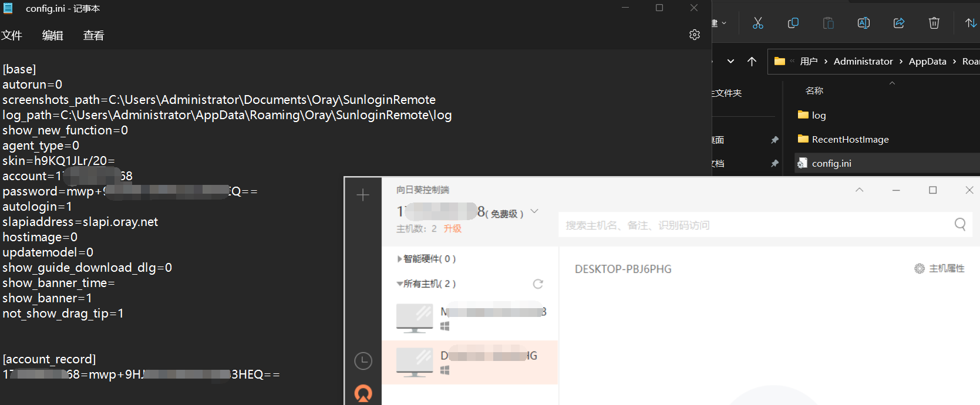This screenshot has width=980, height=405.
Task: Click the search magnifier icon in Sunlogin
Action: (960, 224)
